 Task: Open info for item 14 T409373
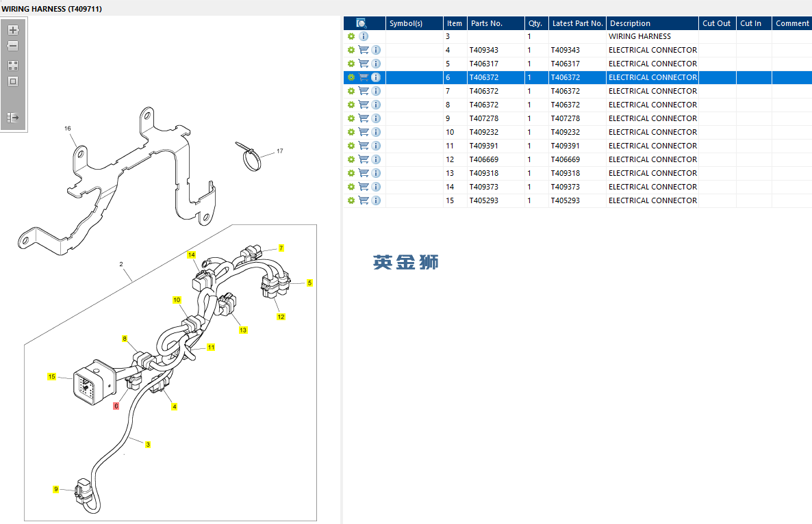(x=376, y=187)
